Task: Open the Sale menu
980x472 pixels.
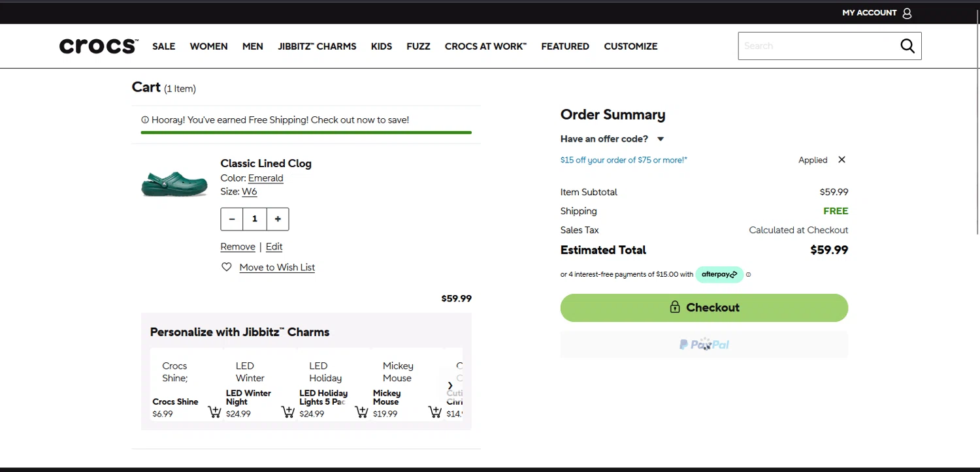Action: [164, 46]
